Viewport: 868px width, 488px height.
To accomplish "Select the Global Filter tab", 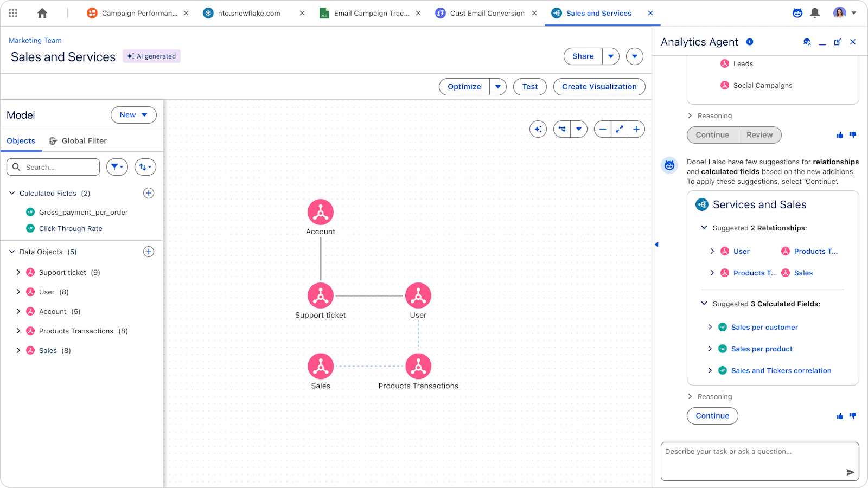I will 78,141.
